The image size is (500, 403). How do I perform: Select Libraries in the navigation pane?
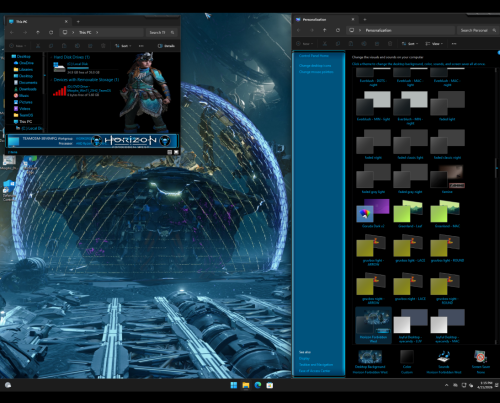coord(23,69)
